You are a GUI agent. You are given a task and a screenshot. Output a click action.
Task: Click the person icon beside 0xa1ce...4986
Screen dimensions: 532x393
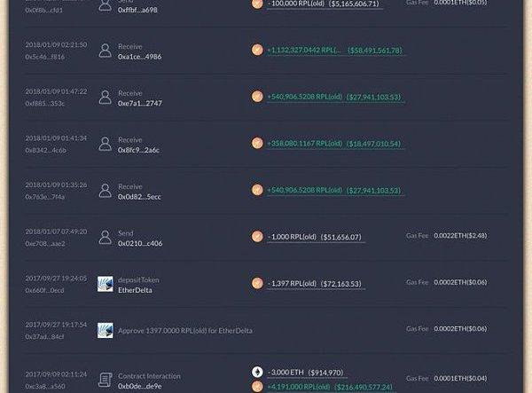tap(105, 51)
